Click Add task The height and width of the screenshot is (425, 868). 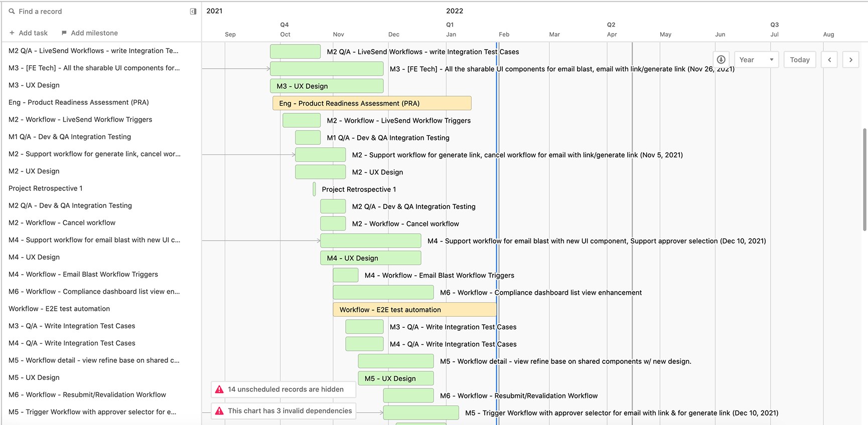click(29, 33)
